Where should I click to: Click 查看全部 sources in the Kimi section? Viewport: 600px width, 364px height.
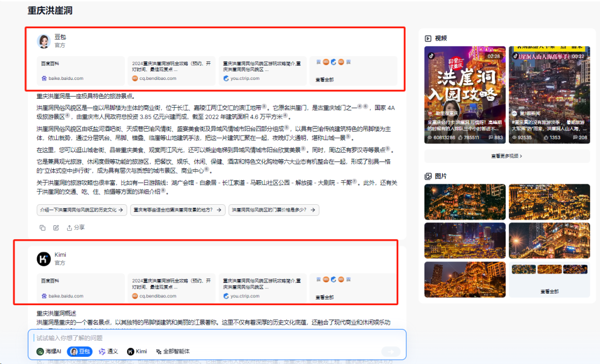pyautogui.click(x=324, y=297)
